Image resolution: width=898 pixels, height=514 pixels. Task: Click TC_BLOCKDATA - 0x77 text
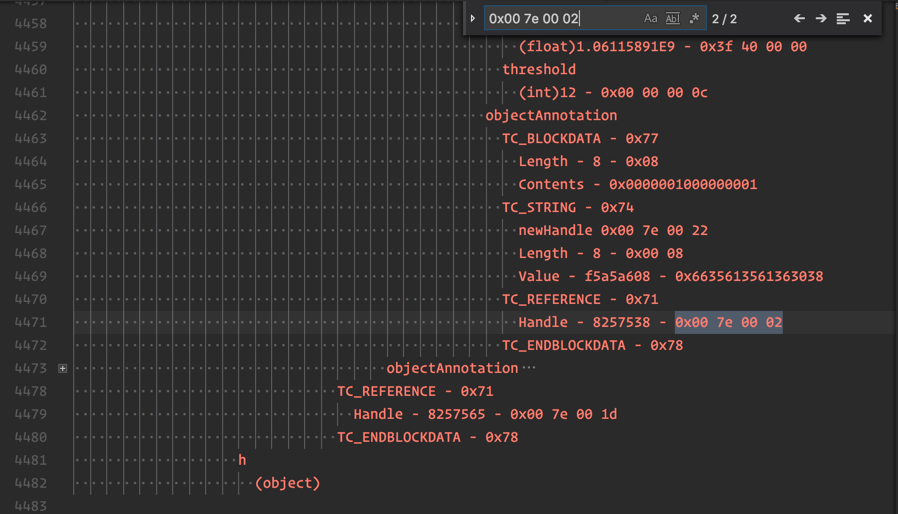pos(580,138)
